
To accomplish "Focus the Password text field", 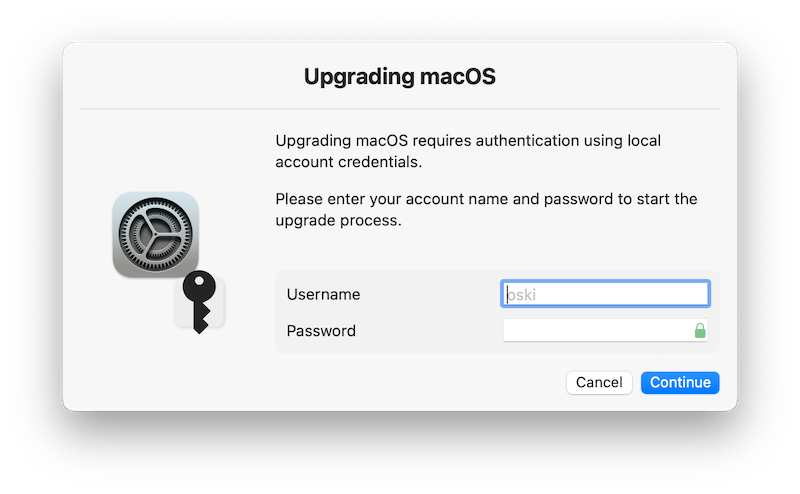I will pos(605,330).
